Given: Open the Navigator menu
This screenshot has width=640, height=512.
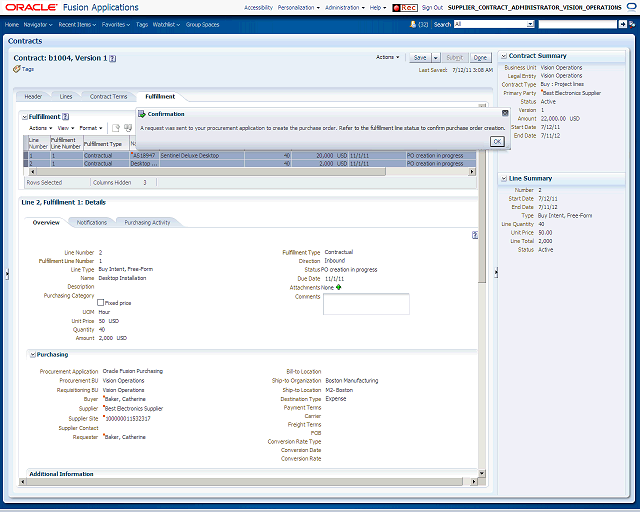Looking at the screenshot, I should [38, 24].
